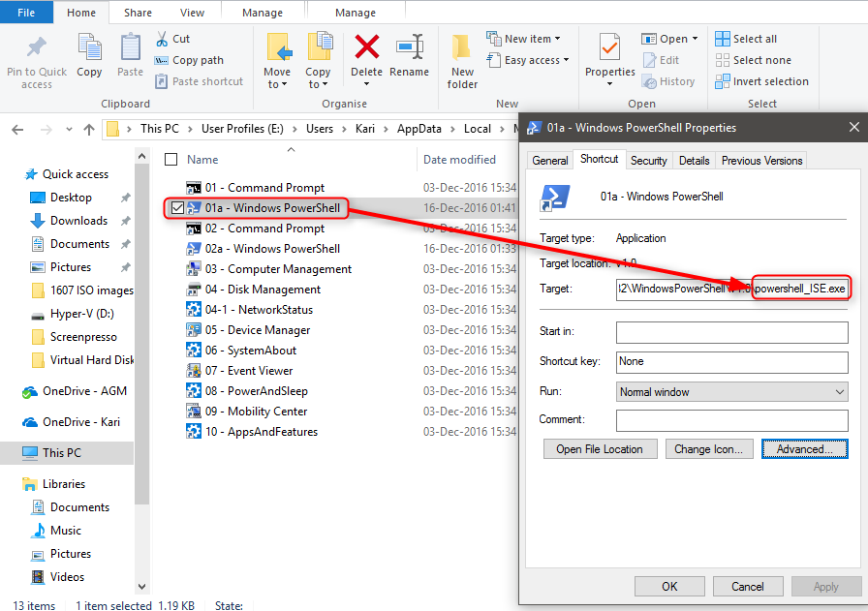Viewport: 868px width, 611px height.
Task: Open the Move to dropdown
Action: coord(277,78)
